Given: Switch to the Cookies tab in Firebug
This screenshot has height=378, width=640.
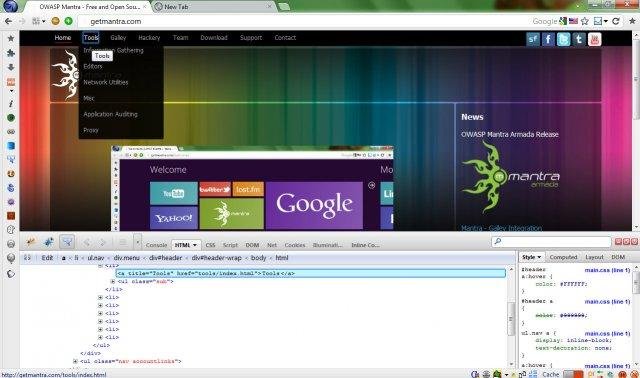Looking at the screenshot, I should click(295, 245).
